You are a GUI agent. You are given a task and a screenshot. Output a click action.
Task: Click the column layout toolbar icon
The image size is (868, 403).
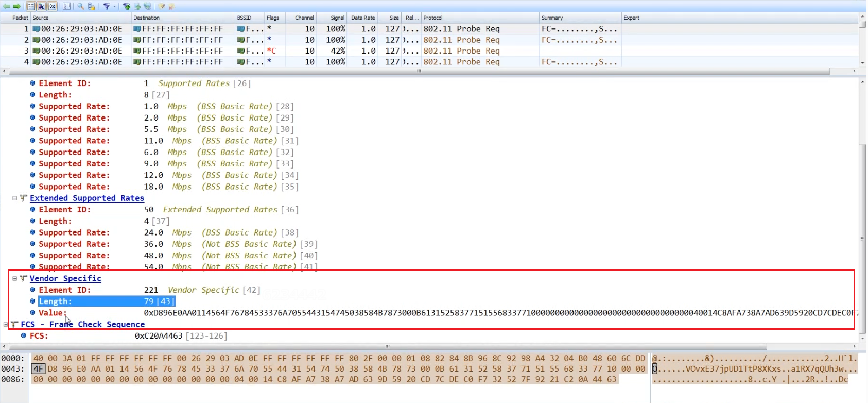[x=67, y=6]
